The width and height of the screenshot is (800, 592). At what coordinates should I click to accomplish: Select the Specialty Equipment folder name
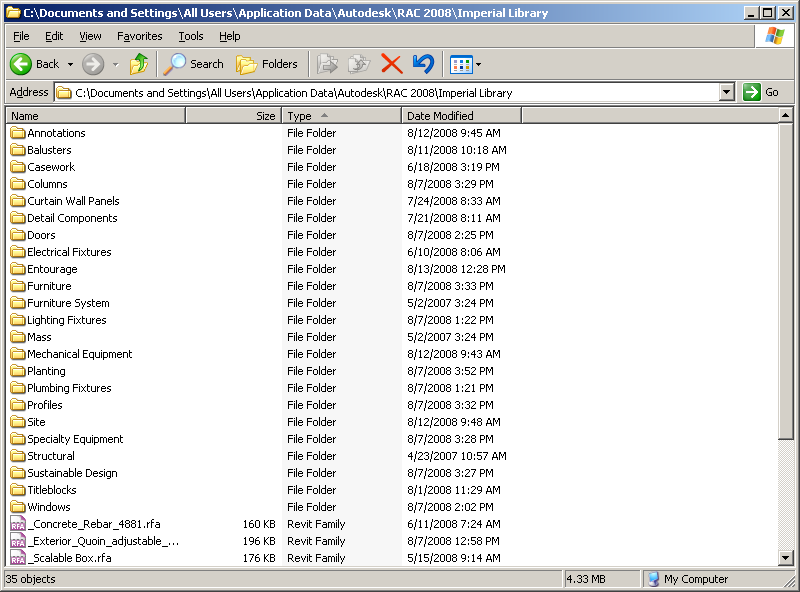[75, 439]
